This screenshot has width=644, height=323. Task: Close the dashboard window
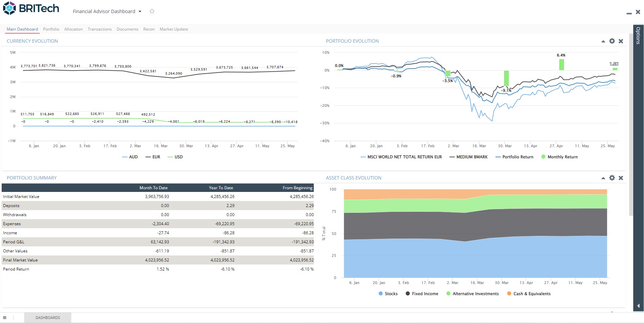click(x=638, y=12)
